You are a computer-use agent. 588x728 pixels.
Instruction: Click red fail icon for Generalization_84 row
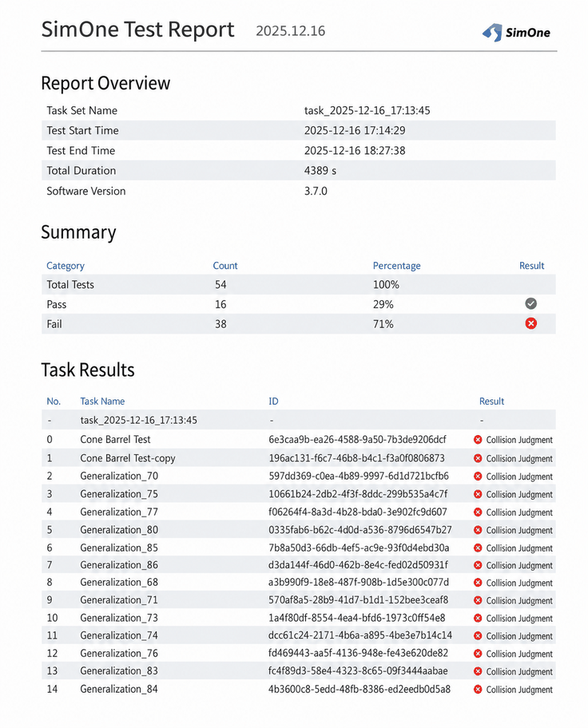click(478, 690)
